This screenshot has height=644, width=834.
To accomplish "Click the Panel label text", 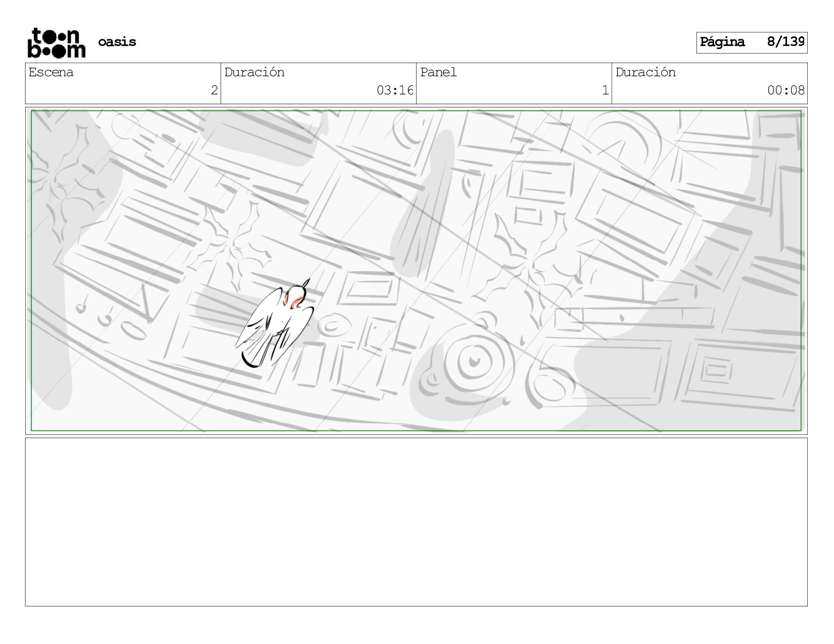I will click(438, 72).
